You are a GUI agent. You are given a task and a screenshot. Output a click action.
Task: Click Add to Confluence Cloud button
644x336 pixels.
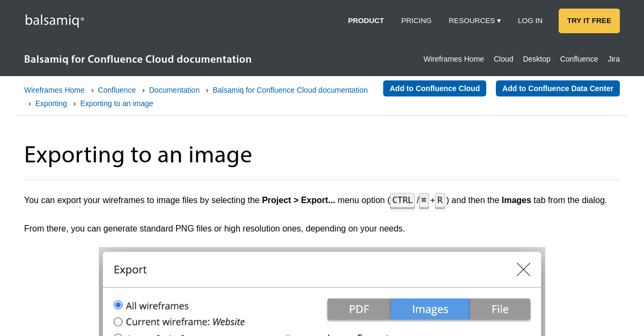(434, 88)
